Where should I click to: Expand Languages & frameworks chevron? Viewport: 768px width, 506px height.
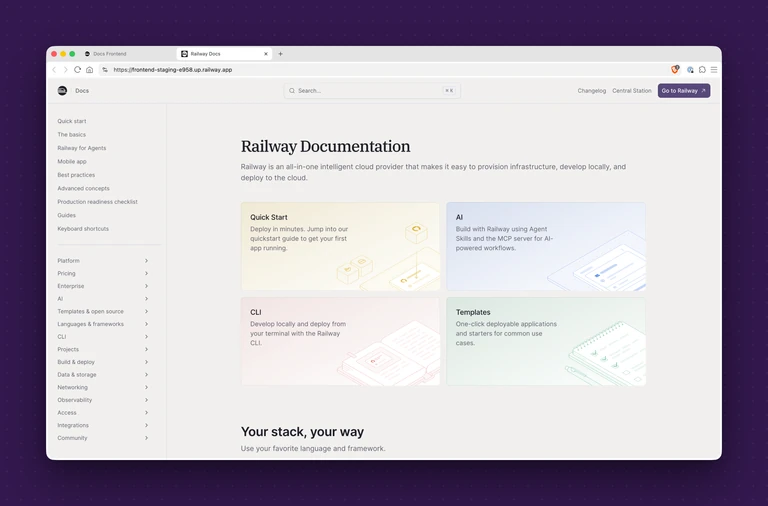[x=146, y=324]
